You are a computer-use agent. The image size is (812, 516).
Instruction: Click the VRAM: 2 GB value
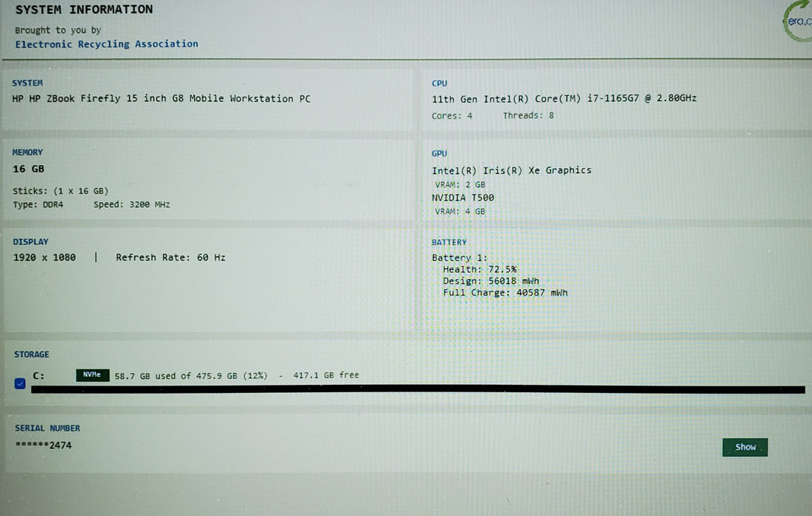coord(460,185)
